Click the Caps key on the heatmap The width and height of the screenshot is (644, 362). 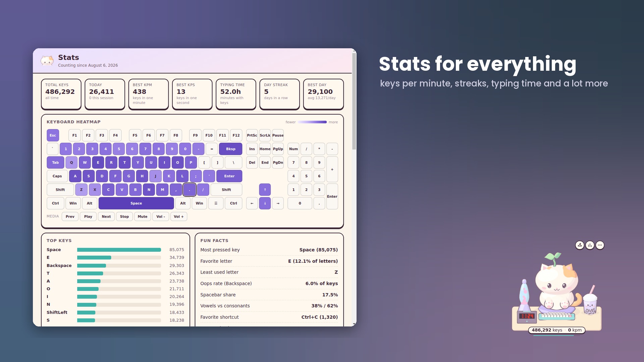[57, 176]
